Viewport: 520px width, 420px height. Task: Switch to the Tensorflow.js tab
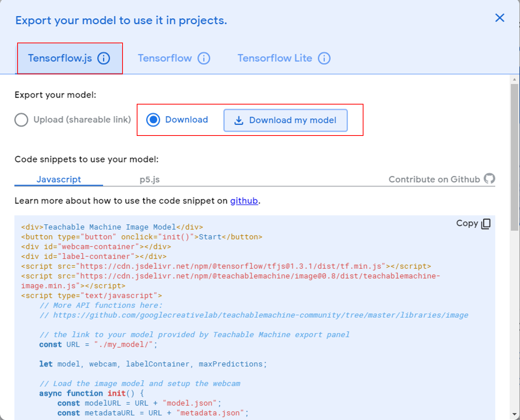[69, 58]
